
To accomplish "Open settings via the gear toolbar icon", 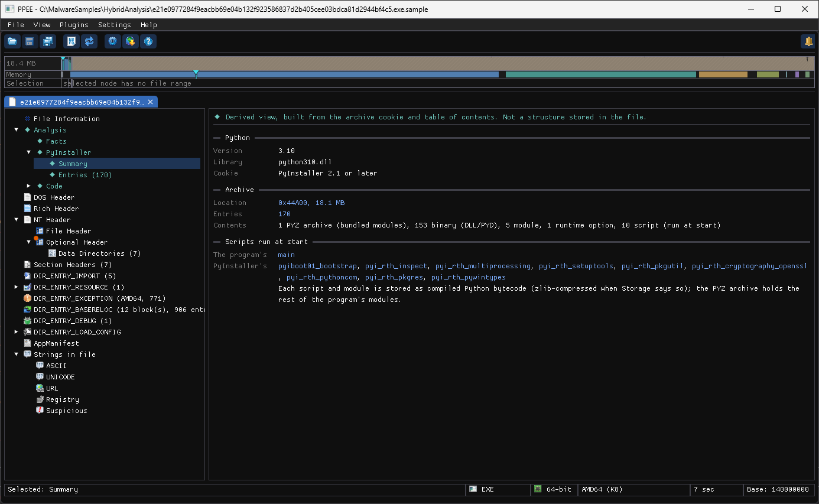I will (x=112, y=41).
